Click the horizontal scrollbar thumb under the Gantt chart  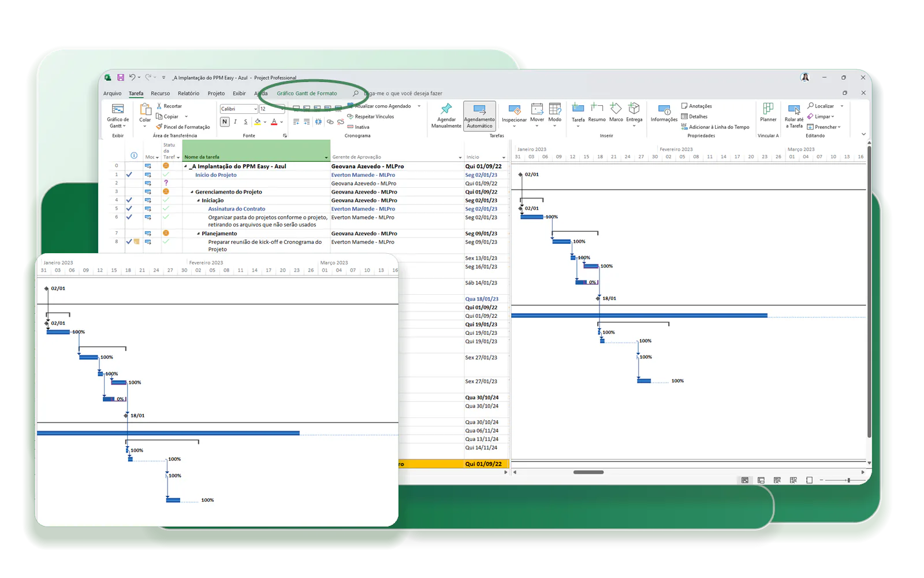coord(588,472)
